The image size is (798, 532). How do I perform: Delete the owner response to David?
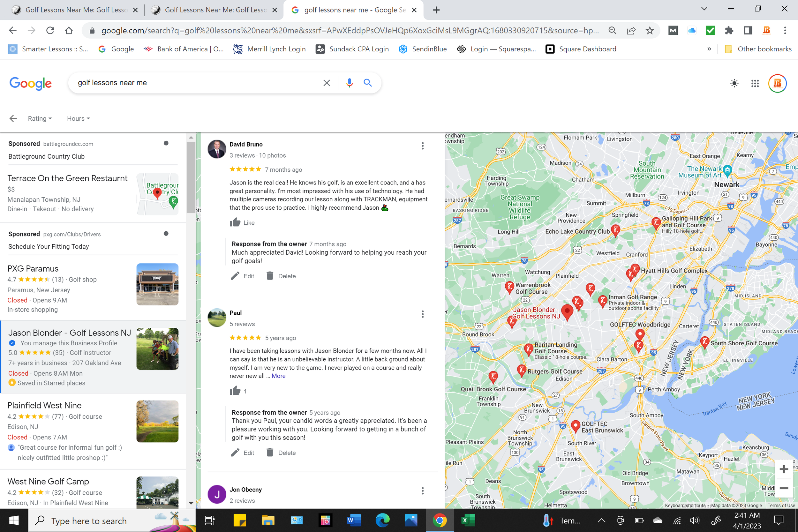281,276
